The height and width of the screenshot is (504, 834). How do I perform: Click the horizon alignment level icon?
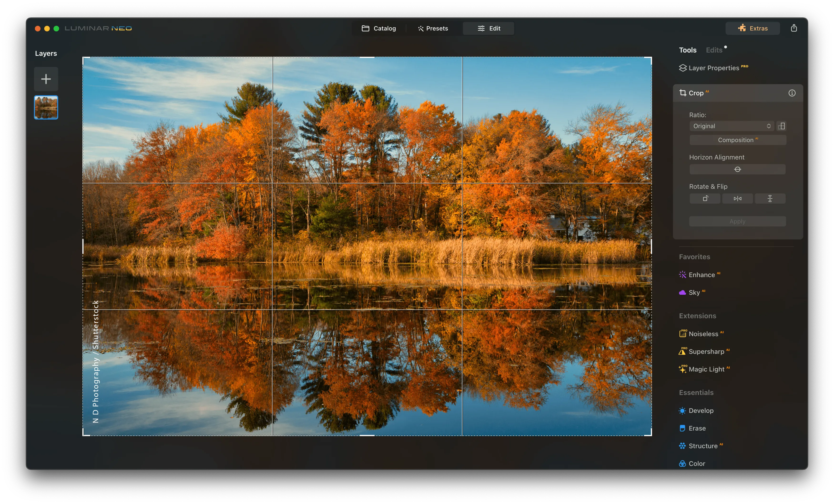coord(737,169)
